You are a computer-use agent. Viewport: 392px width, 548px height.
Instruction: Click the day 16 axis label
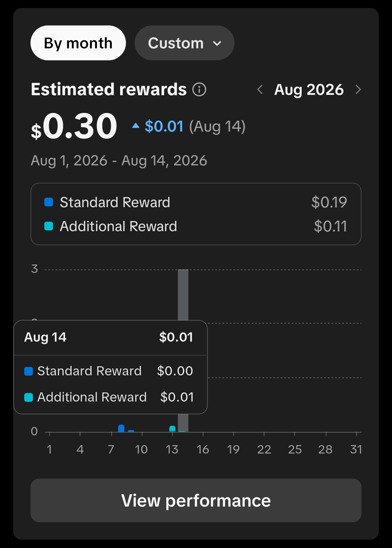(x=203, y=450)
